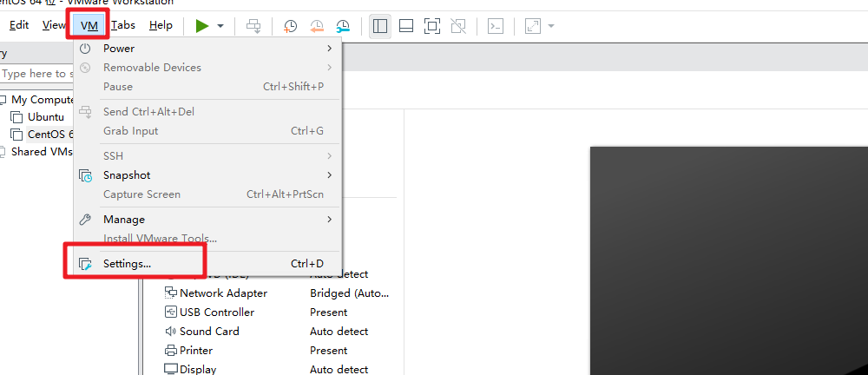
Task: Click the Manage wrench icon
Action: (85, 220)
